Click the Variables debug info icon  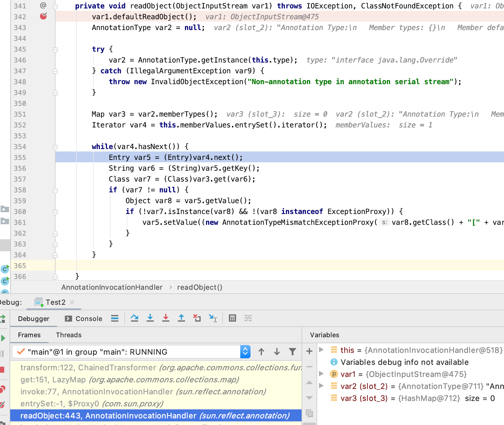[x=334, y=362]
